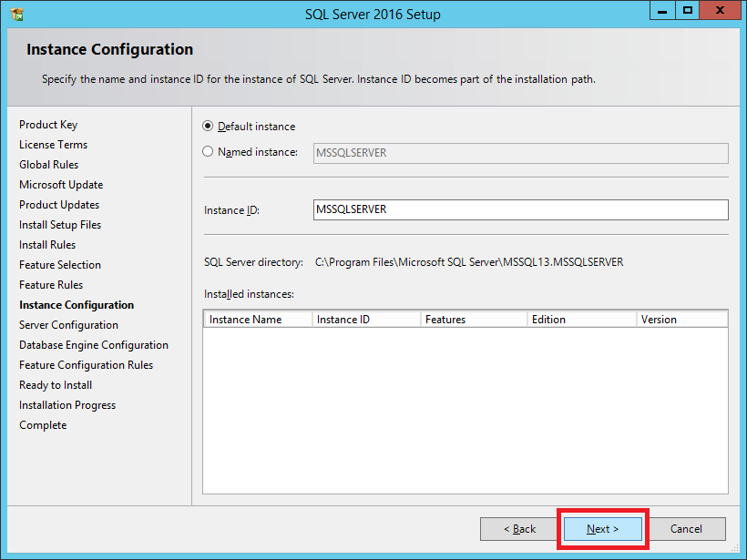
Task: Click the Next button
Action: coord(602,529)
